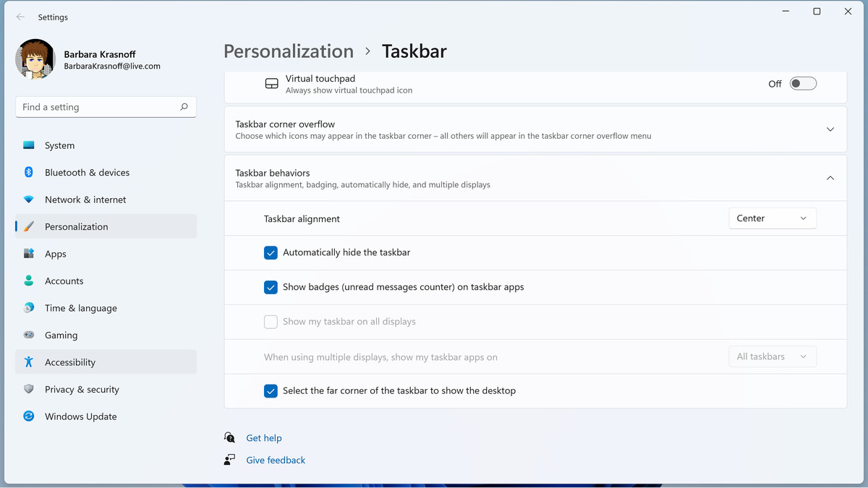This screenshot has width=868, height=488.
Task: Open Windows Update settings
Action: (x=106, y=416)
